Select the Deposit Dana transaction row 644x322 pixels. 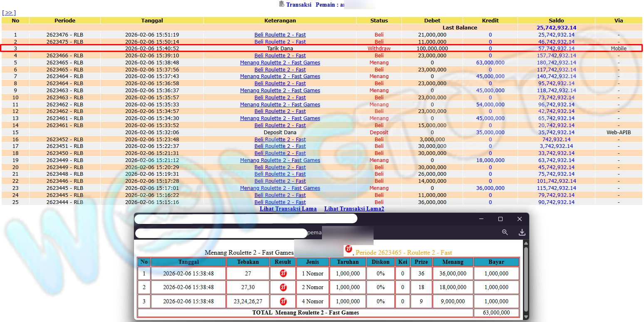click(x=280, y=133)
